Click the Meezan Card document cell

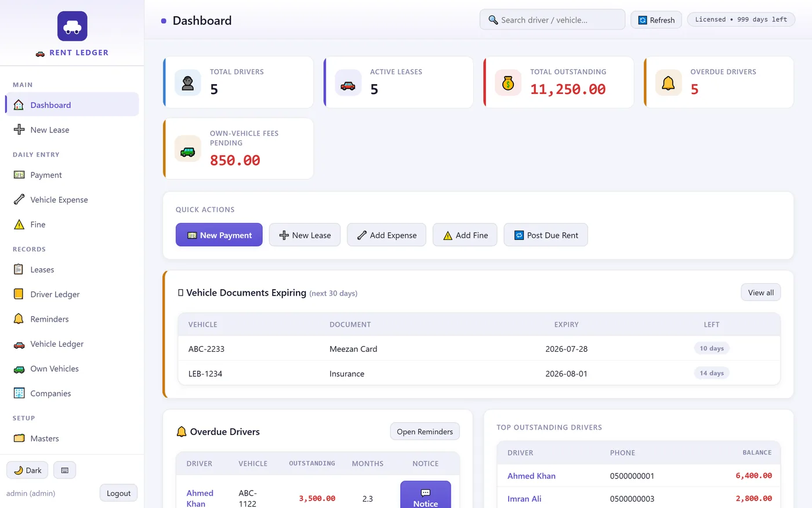click(x=353, y=349)
